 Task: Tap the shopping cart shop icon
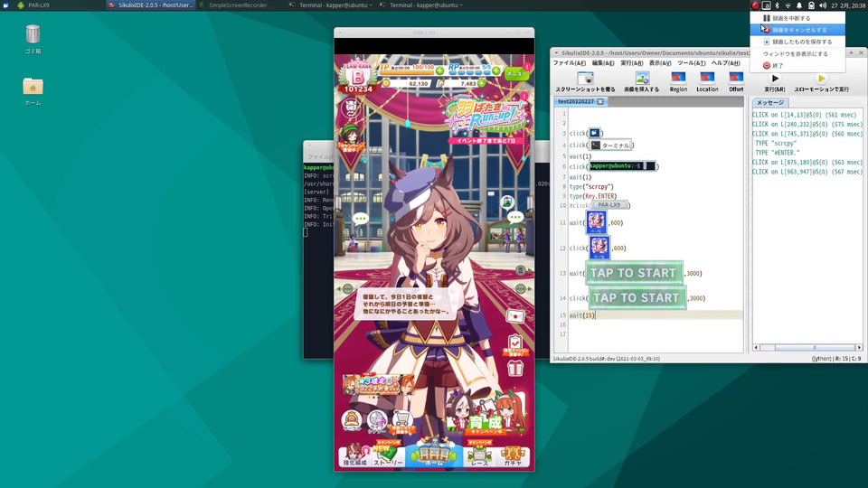[402, 422]
